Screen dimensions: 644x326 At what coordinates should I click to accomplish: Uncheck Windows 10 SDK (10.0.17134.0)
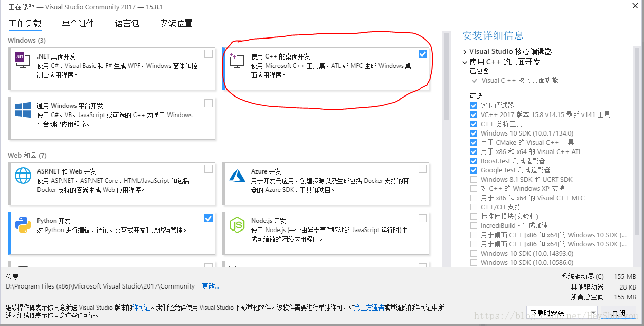[473, 133]
